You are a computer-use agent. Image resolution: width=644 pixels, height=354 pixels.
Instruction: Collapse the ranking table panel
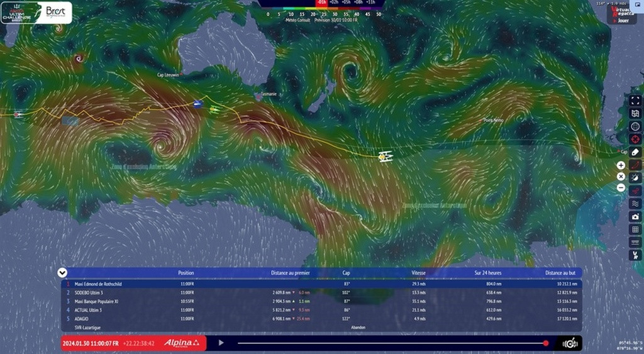click(x=62, y=272)
